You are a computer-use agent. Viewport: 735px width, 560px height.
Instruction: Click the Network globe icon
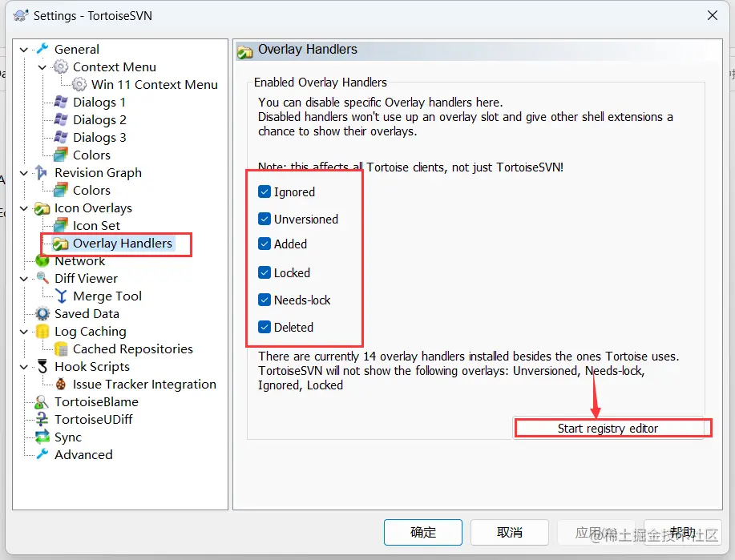coord(42,260)
